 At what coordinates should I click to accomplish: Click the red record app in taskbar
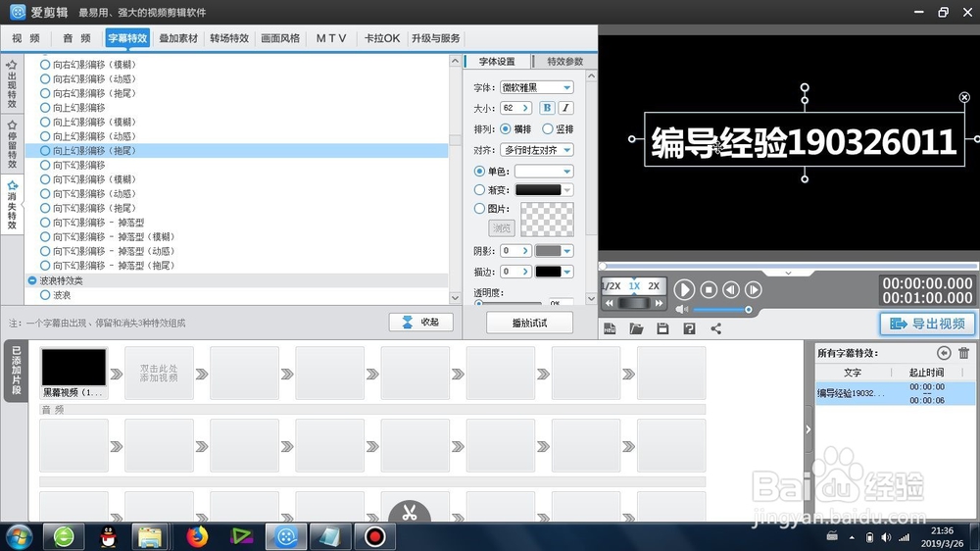[375, 536]
